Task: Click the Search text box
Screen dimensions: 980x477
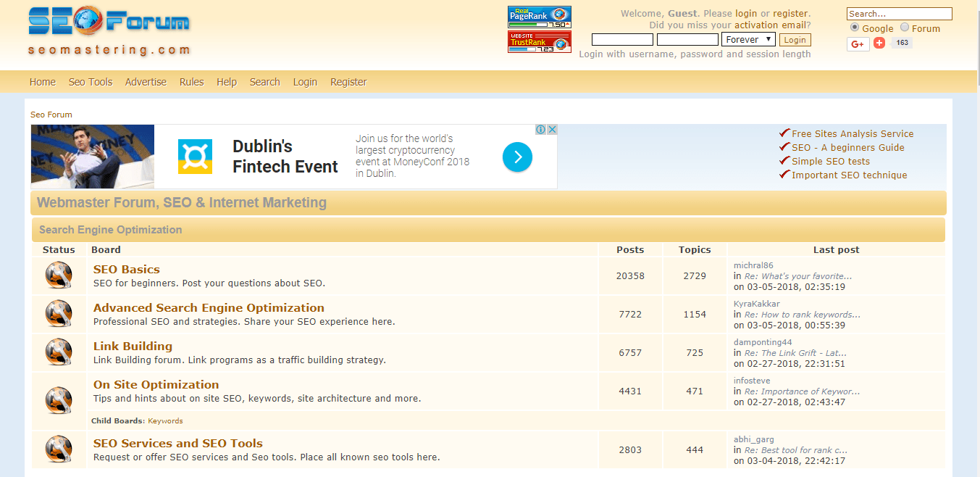Action: [899, 14]
